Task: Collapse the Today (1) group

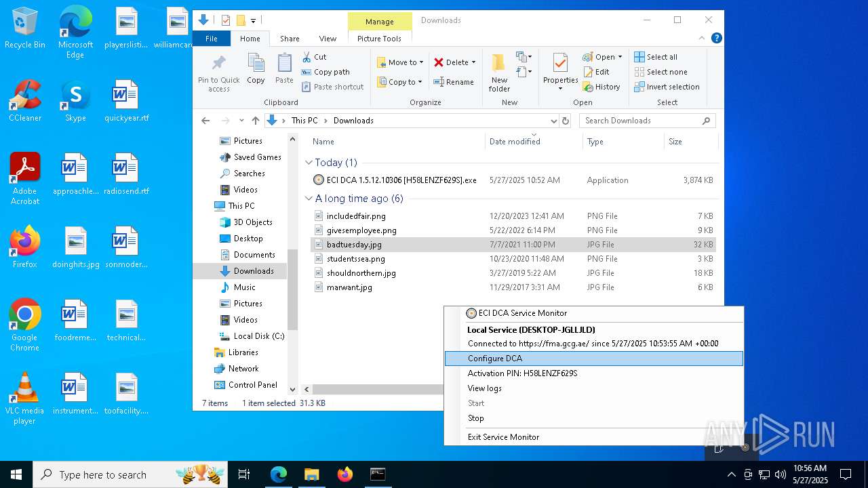Action: 309,163
